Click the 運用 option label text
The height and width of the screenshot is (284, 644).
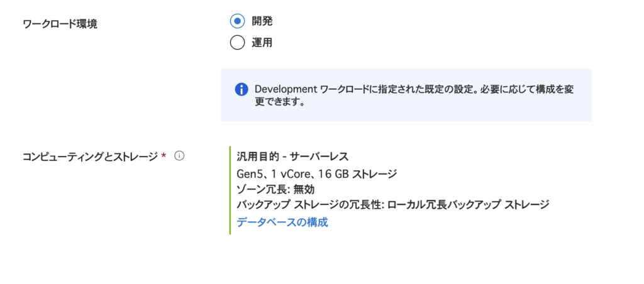pyautogui.click(x=262, y=43)
